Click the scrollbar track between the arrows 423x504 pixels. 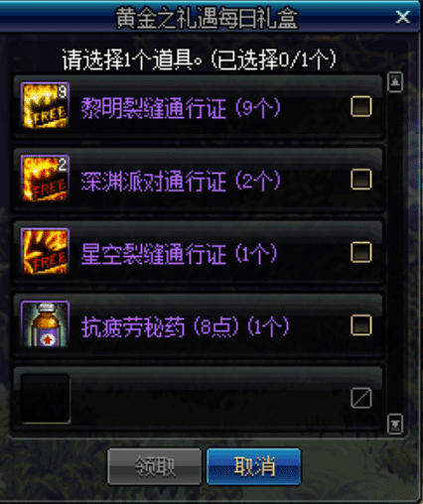[x=395, y=253]
